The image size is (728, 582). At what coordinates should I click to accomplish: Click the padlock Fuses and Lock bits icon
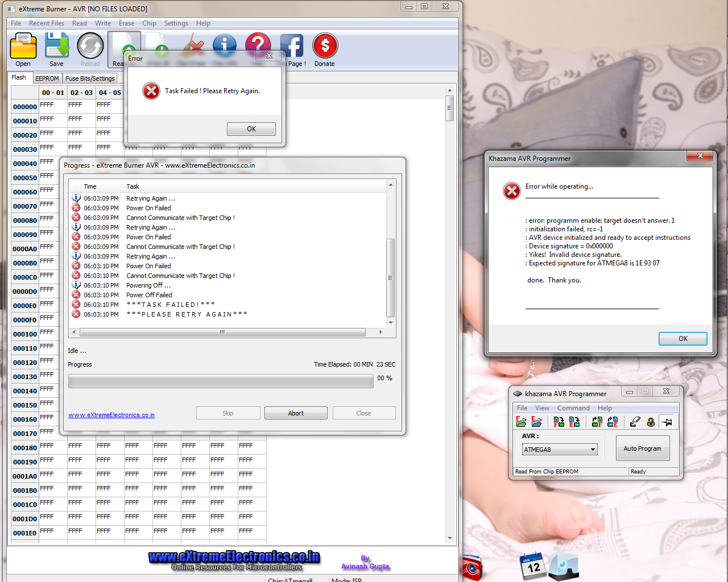point(651,422)
